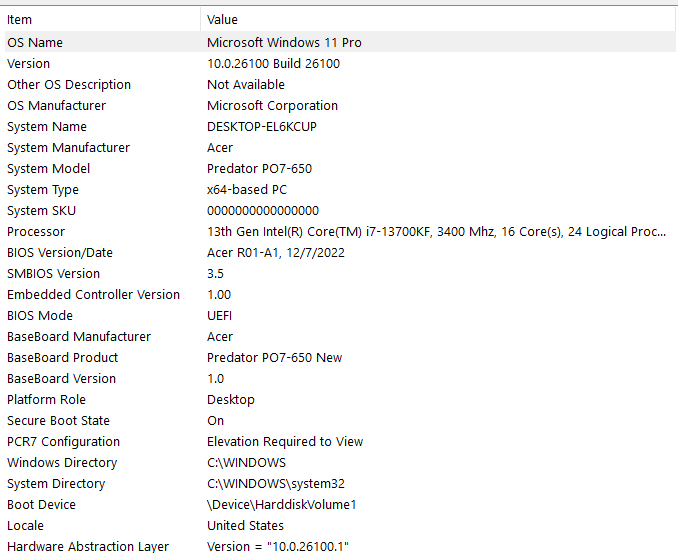Select the OS Name row
The image size is (678, 553).
coord(340,42)
